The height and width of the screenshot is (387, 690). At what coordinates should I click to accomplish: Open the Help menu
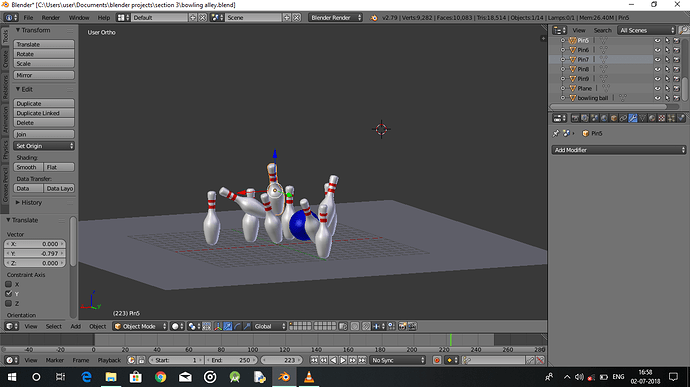pyautogui.click(x=104, y=18)
